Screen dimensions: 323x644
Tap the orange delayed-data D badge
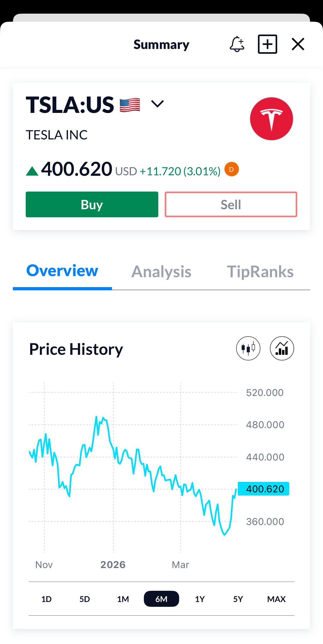[x=232, y=169]
